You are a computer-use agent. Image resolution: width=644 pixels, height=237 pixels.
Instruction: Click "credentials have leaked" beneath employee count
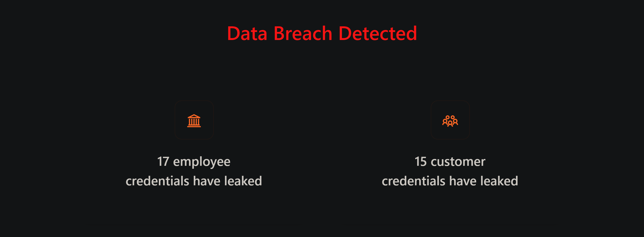194,181
